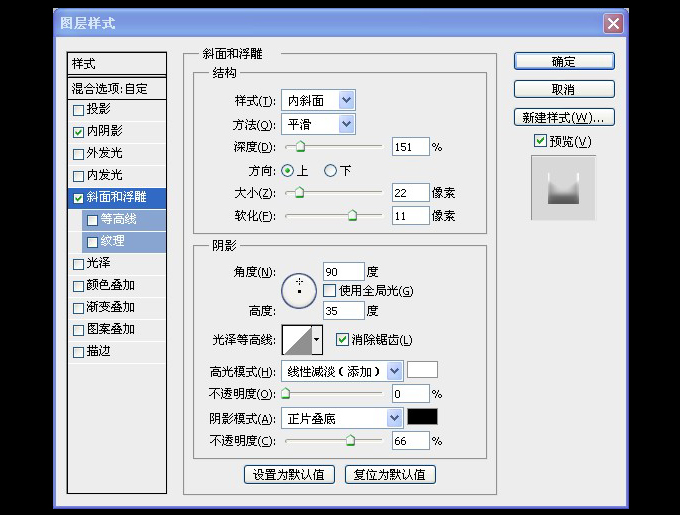
Task: Close the 图层样式 dialog window
Action: (613, 23)
